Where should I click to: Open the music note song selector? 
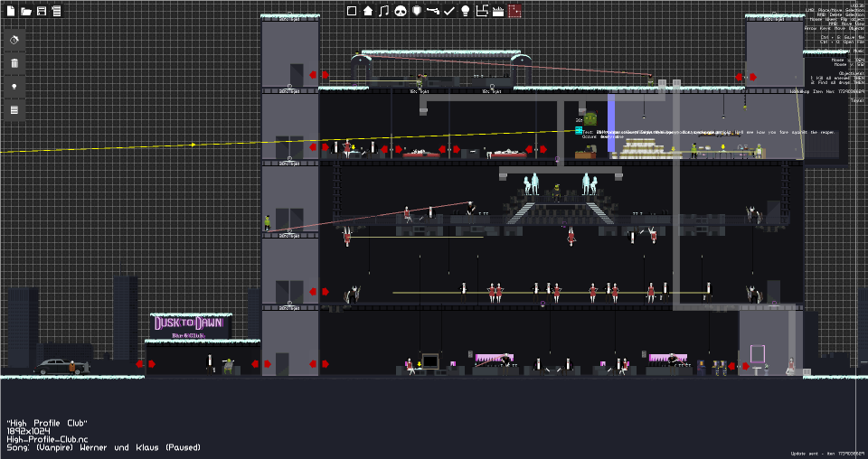click(x=384, y=11)
